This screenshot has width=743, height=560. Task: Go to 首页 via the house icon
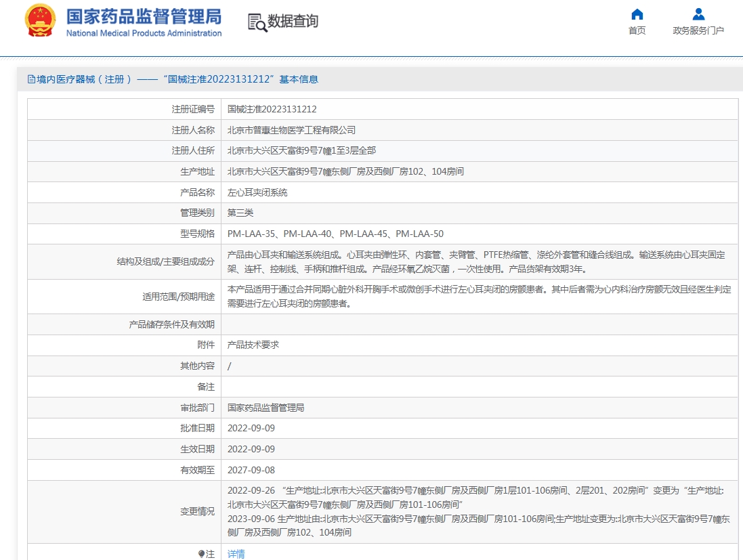(x=637, y=14)
